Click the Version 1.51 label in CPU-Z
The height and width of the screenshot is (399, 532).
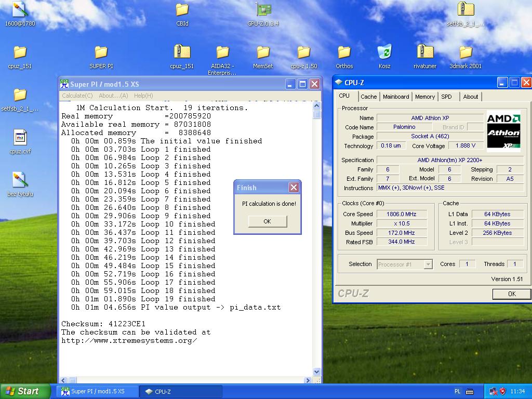[x=507, y=279]
